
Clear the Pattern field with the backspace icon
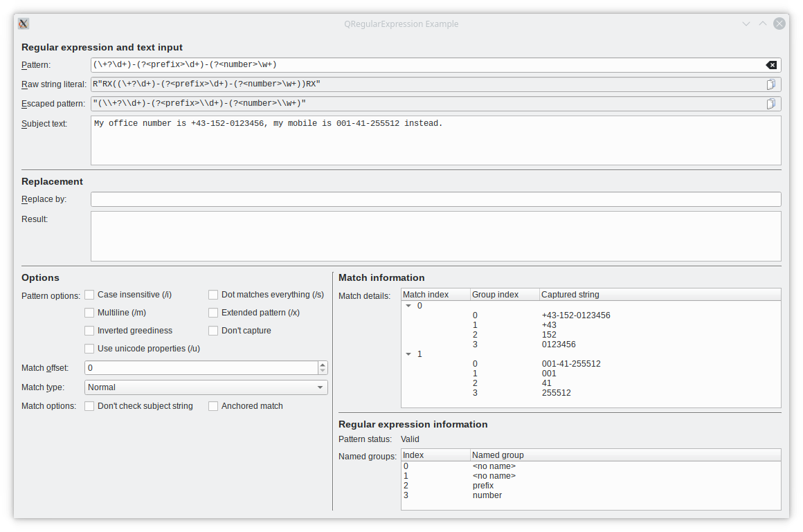click(x=770, y=65)
